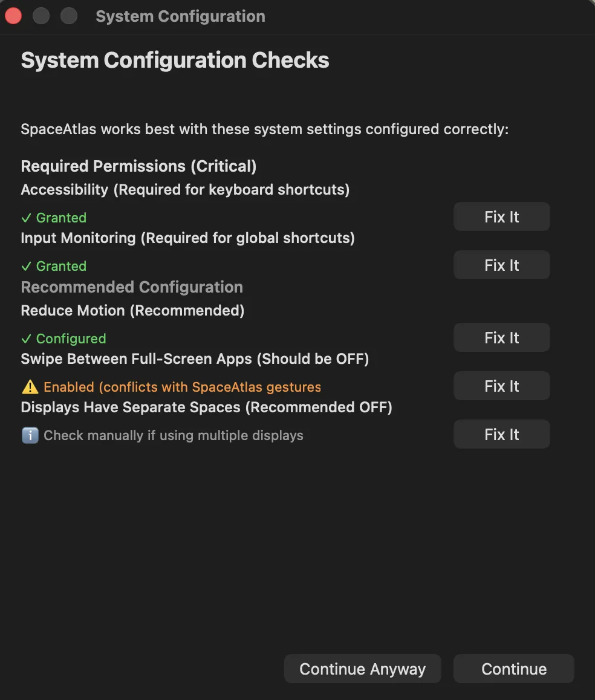Click Fix It next to Accessibility permission

[501, 216]
